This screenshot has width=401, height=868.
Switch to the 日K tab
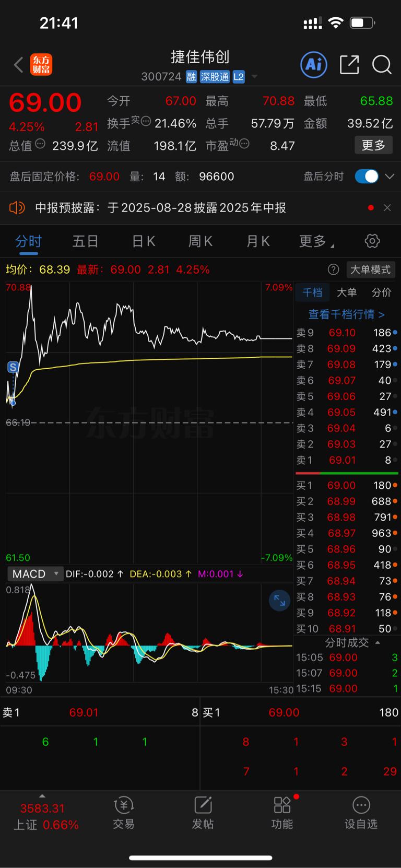(x=144, y=241)
